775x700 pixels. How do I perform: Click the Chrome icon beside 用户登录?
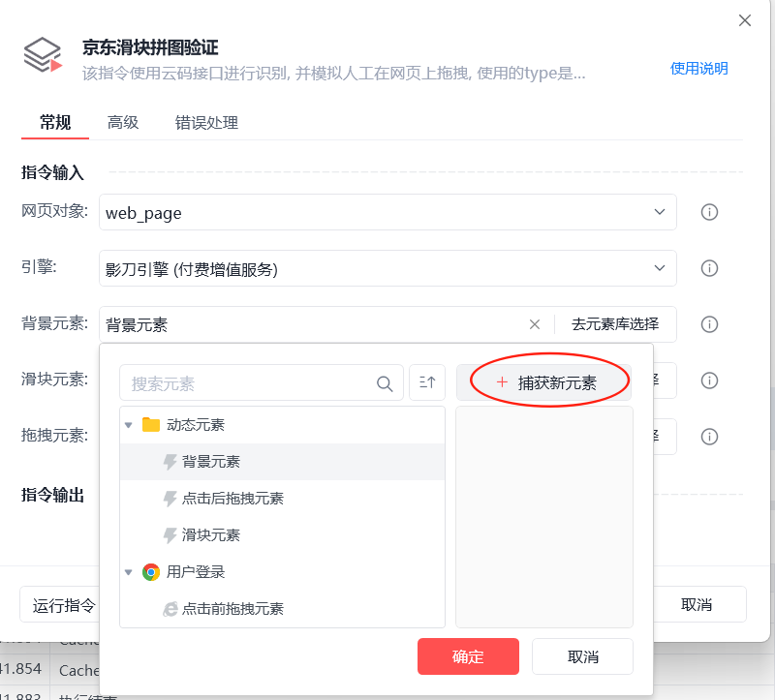[x=151, y=572]
